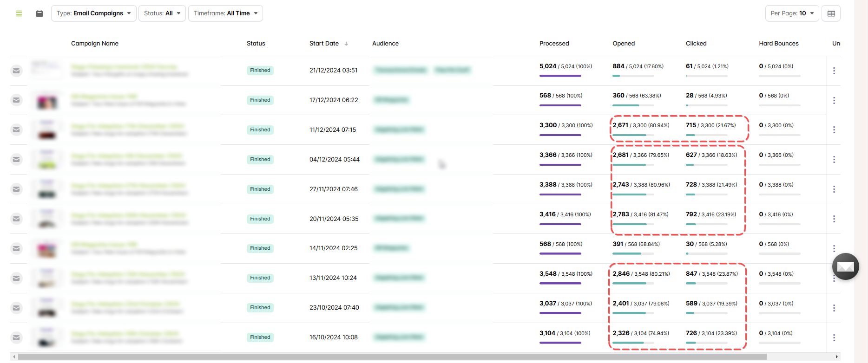Click the horizontal scrollbar thumb

pos(392,357)
